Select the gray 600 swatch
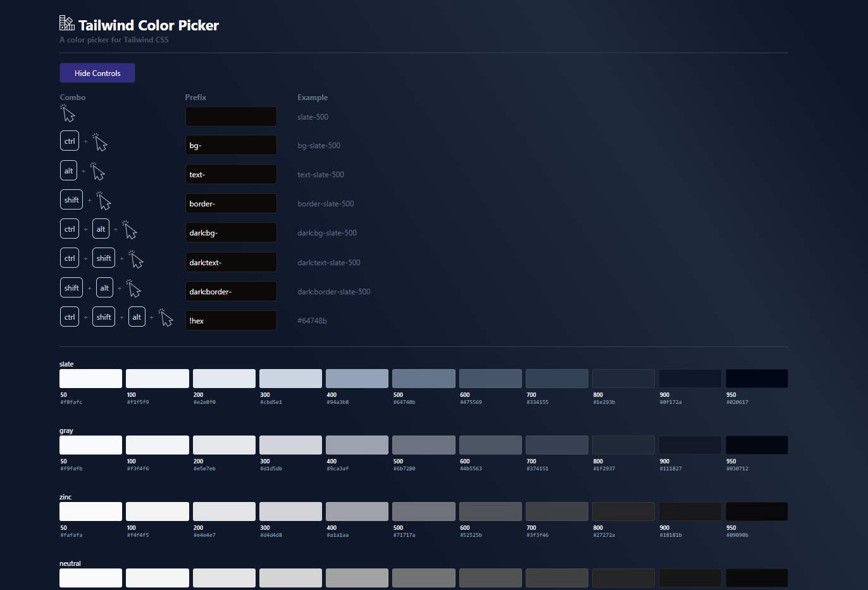868x590 pixels. point(490,445)
